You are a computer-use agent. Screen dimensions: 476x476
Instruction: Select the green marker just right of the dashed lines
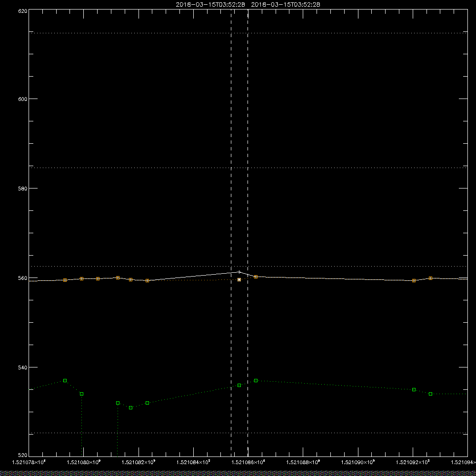(x=256, y=381)
